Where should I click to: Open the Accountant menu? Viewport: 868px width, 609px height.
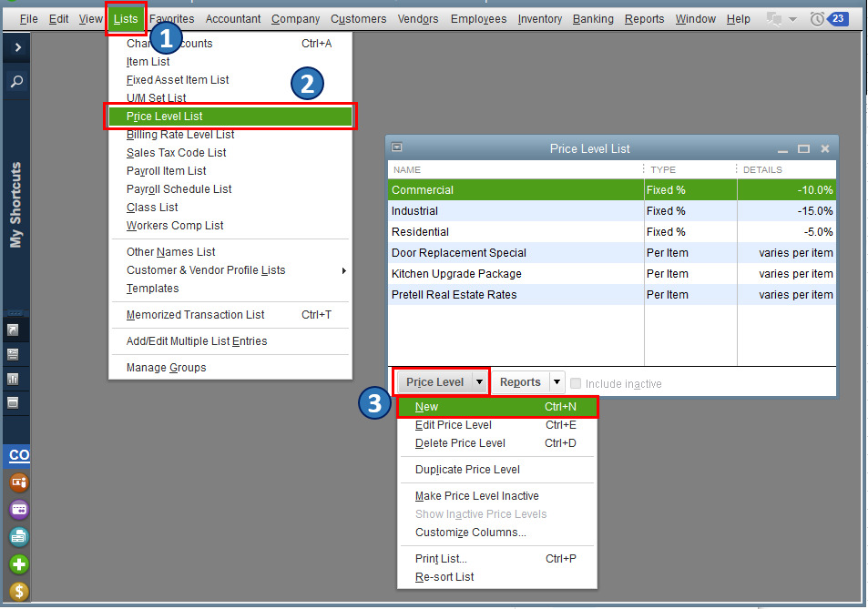point(233,19)
